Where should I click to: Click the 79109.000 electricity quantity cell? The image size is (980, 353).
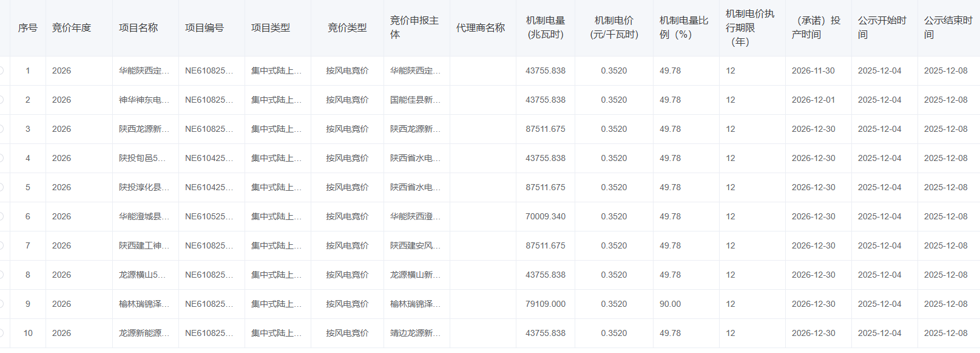545,304
